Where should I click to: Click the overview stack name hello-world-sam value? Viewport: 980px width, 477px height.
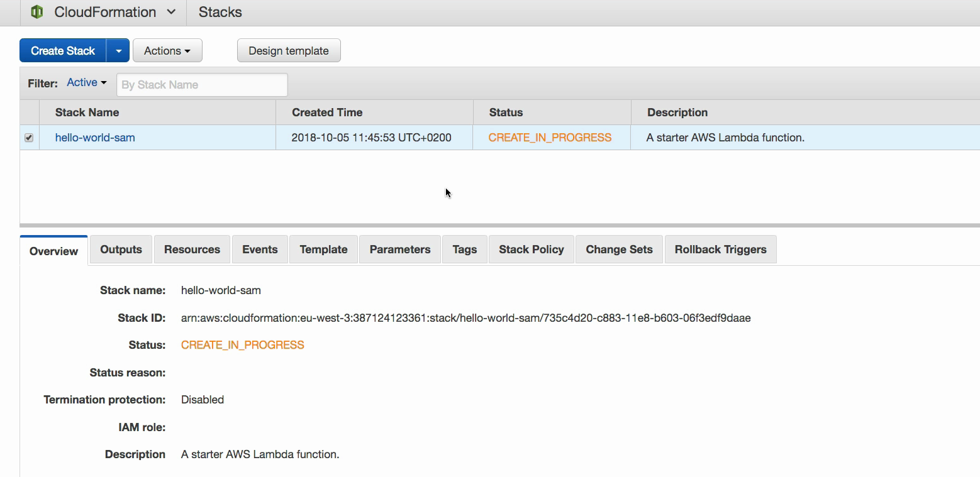(221, 290)
